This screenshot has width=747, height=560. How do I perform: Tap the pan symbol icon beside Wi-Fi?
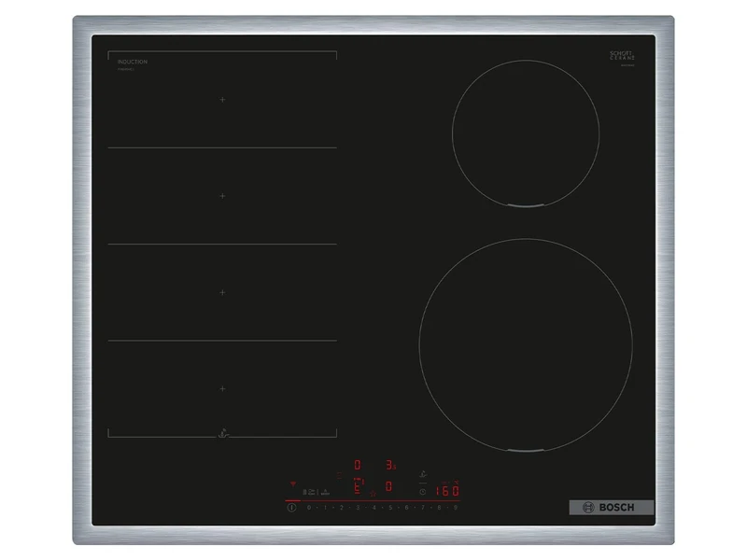(x=308, y=491)
